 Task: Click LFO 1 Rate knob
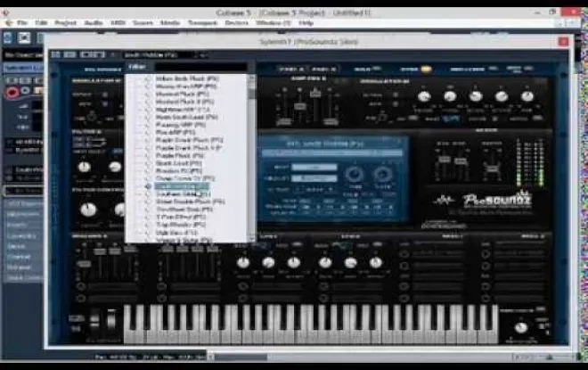(x=243, y=263)
